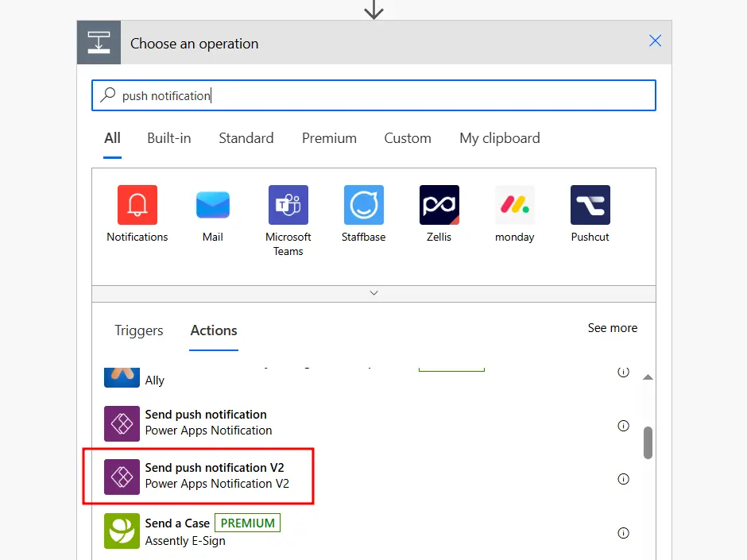Select the Send push notification V2 action

(x=215, y=473)
